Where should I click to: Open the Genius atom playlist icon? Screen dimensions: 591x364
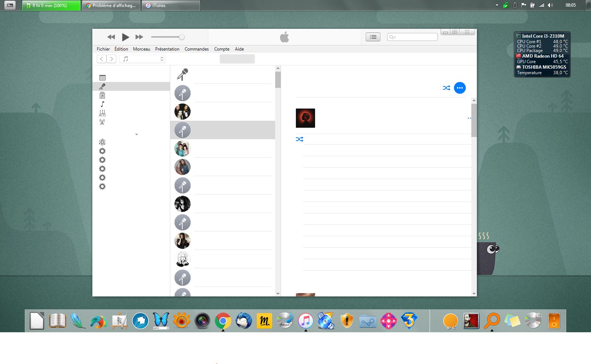[102, 142]
